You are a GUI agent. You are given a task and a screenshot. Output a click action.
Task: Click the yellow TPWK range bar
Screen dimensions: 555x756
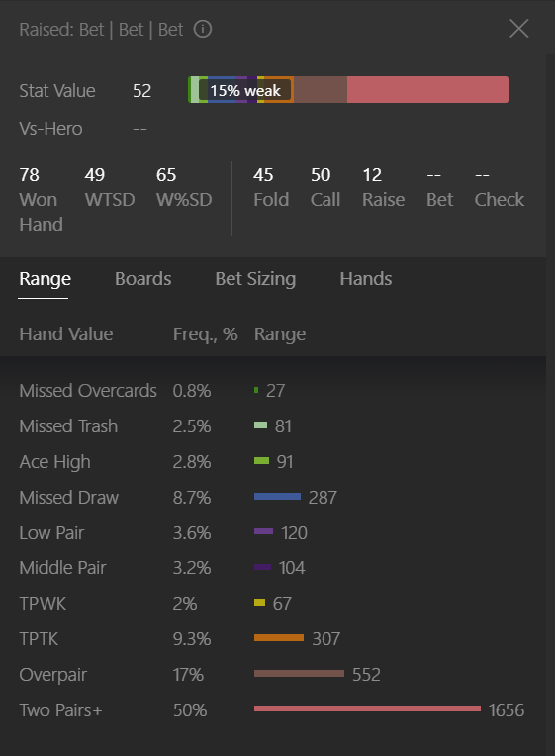click(259, 603)
